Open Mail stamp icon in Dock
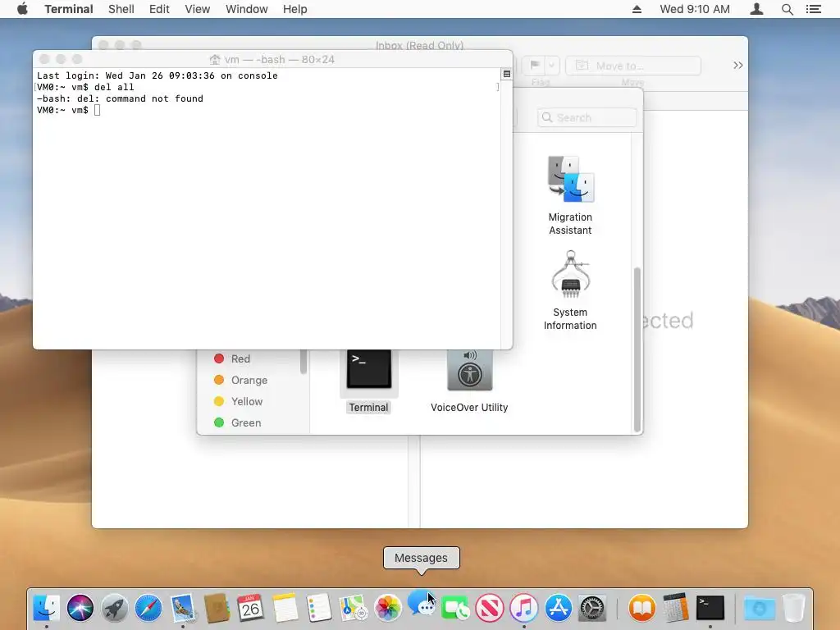 pos(183,608)
